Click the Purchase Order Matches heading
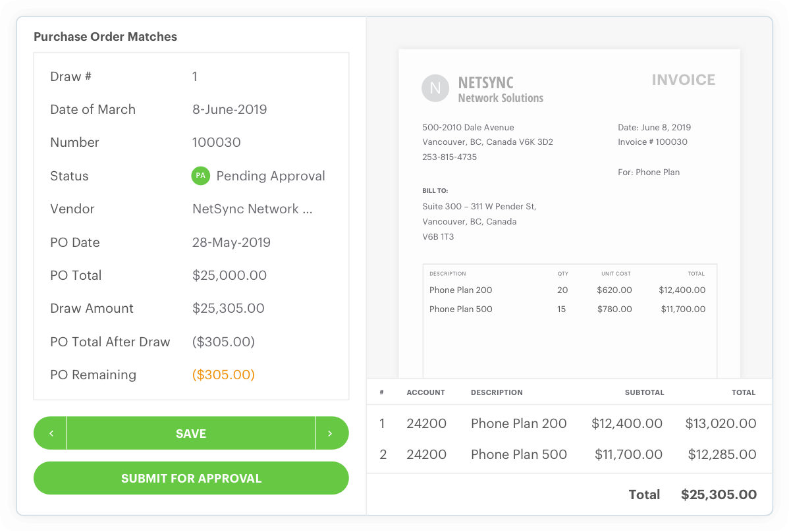 pos(105,36)
